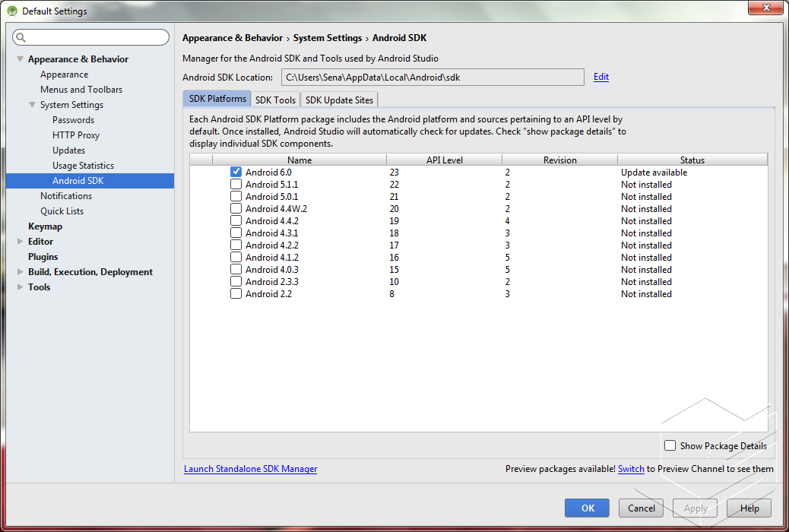This screenshot has height=532, width=789.
Task: Open the Updates settings page
Action: tap(69, 150)
